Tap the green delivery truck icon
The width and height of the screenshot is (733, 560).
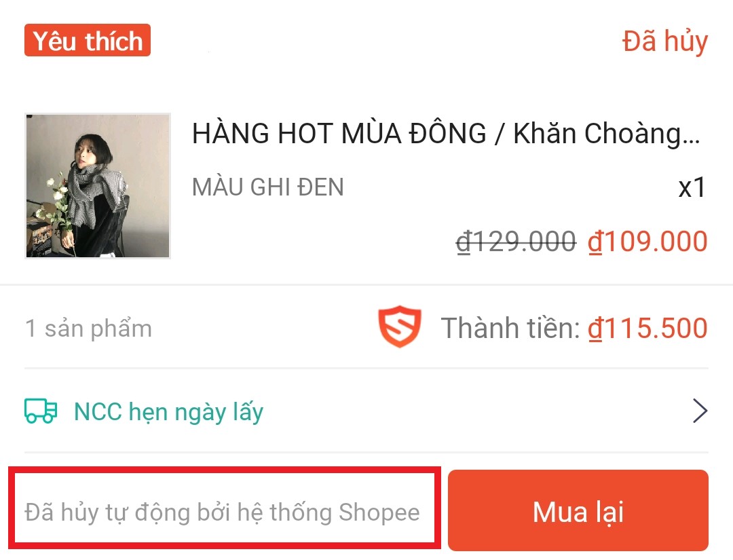(41, 411)
